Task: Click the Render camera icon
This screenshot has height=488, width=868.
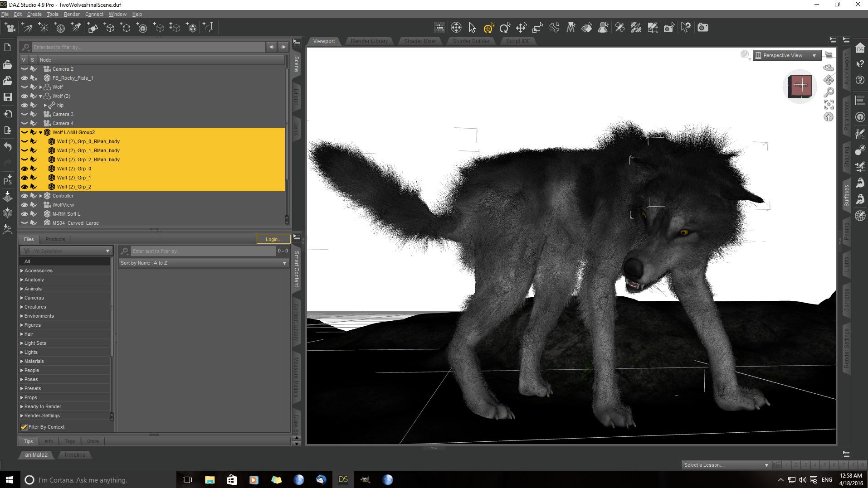Action: click(x=702, y=28)
